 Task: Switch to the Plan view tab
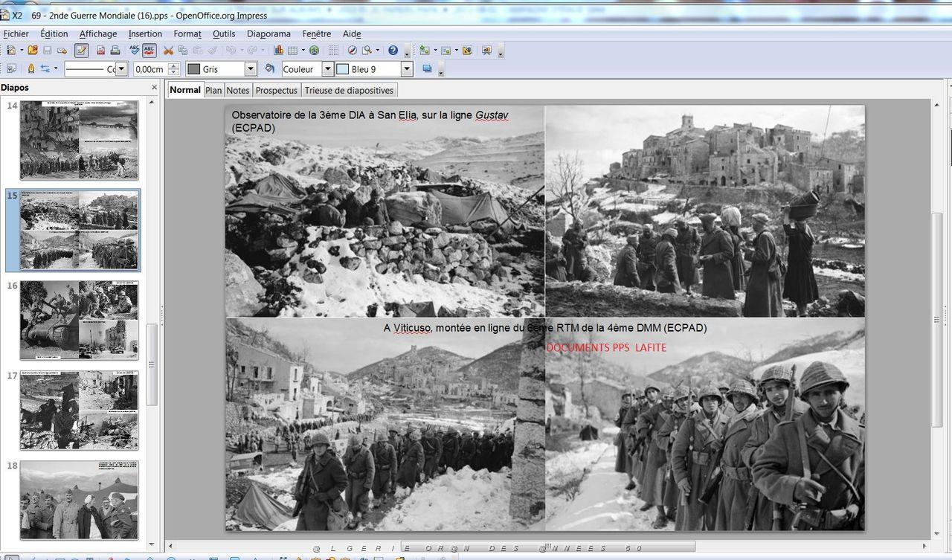213,90
